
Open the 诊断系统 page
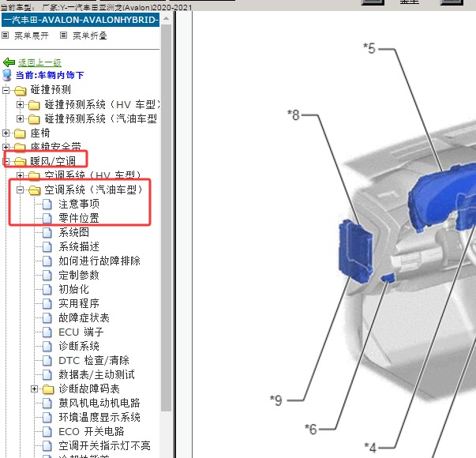point(79,346)
